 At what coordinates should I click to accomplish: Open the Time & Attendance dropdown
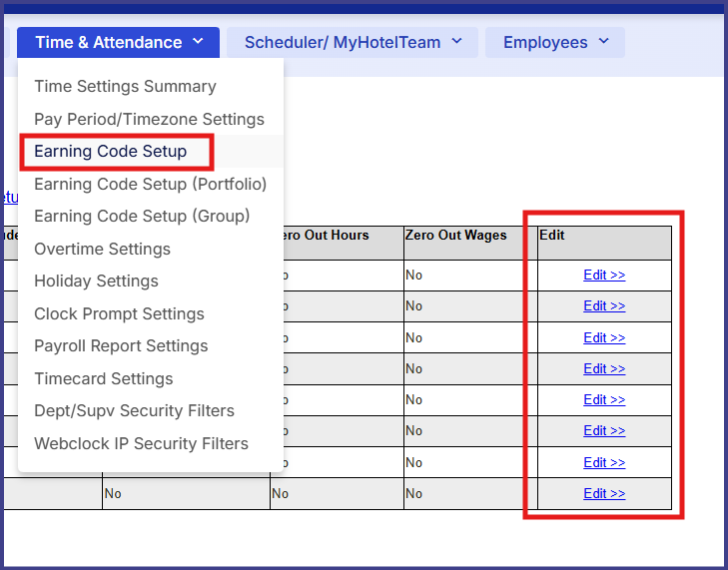pos(119,42)
